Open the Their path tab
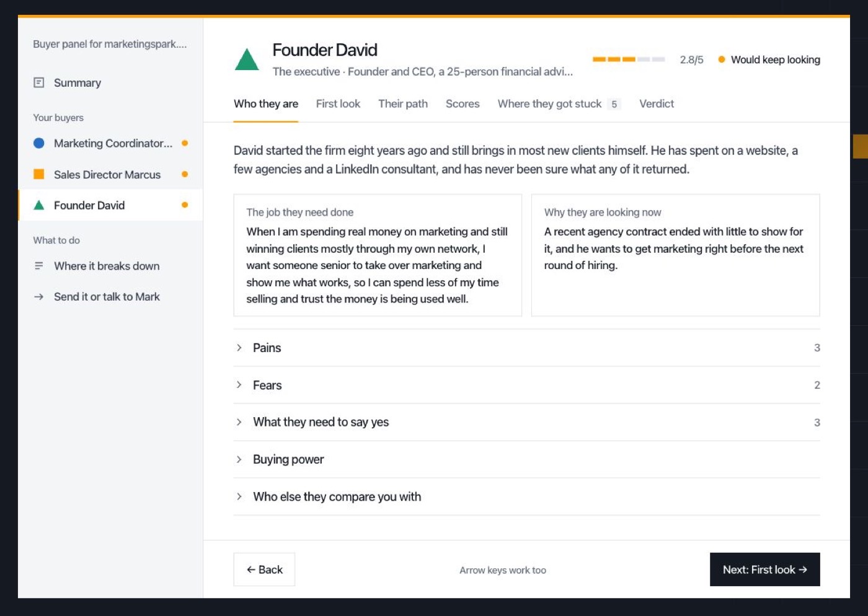 click(x=403, y=104)
